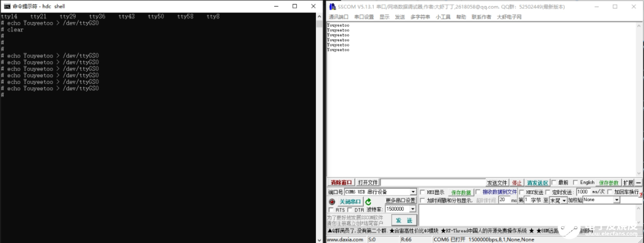This screenshot has width=644, height=243.
Task: Open the 发送 menu
Action: [400, 17]
